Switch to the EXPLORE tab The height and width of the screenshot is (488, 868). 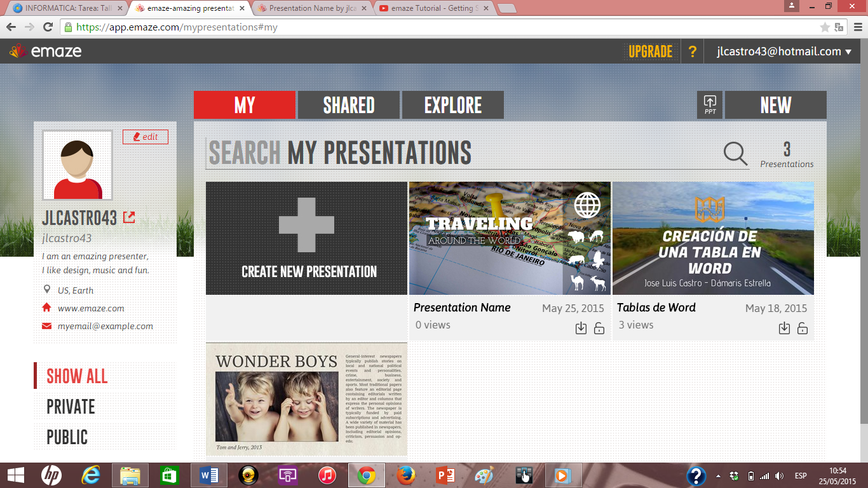tap(453, 105)
